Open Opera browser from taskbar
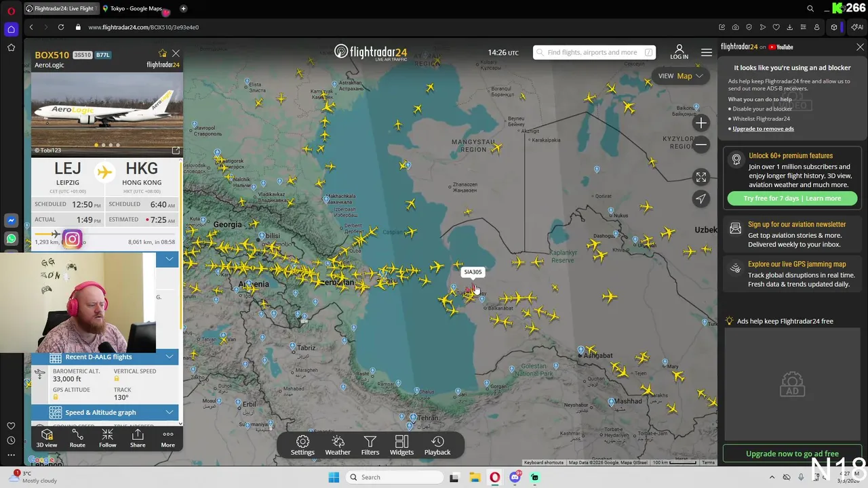The image size is (868, 488). (x=495, y=477)
